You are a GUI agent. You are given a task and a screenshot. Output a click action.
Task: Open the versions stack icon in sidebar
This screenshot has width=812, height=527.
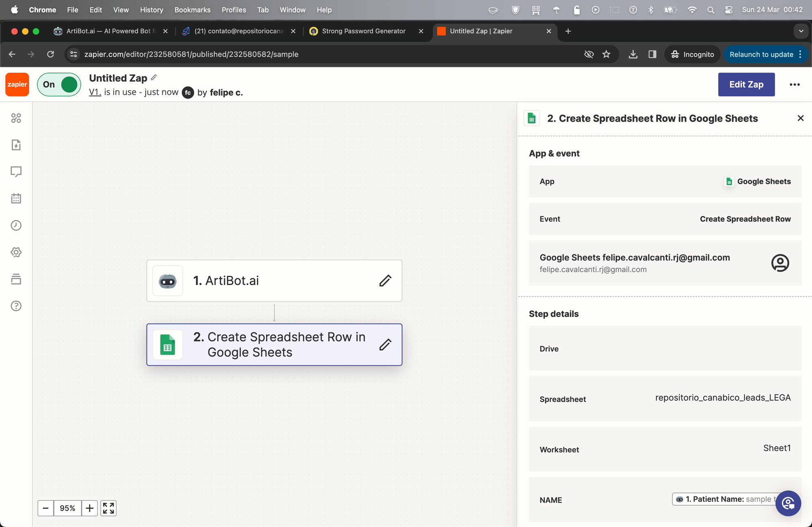[x=16, y=279]
